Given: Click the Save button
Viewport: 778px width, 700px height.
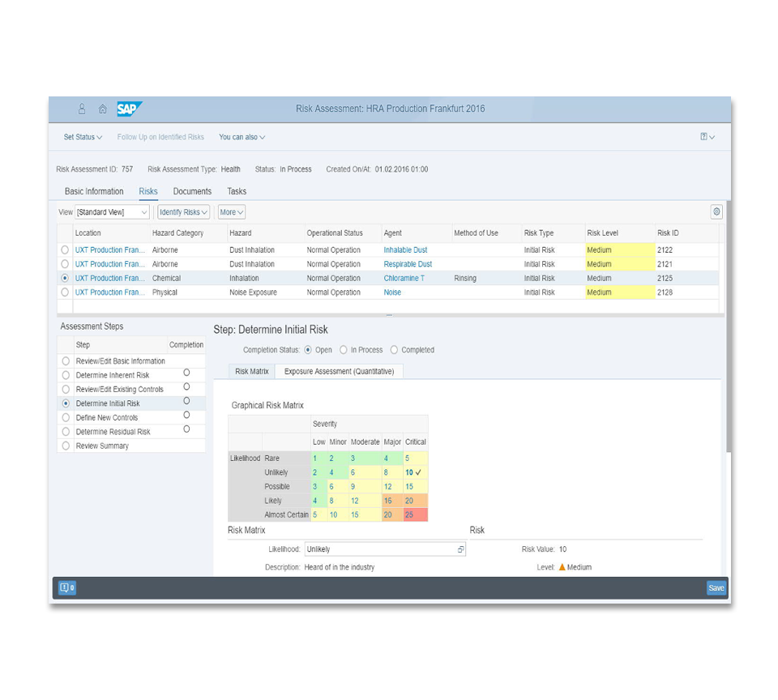Looking at the screenshot, I should pos(716,588).
